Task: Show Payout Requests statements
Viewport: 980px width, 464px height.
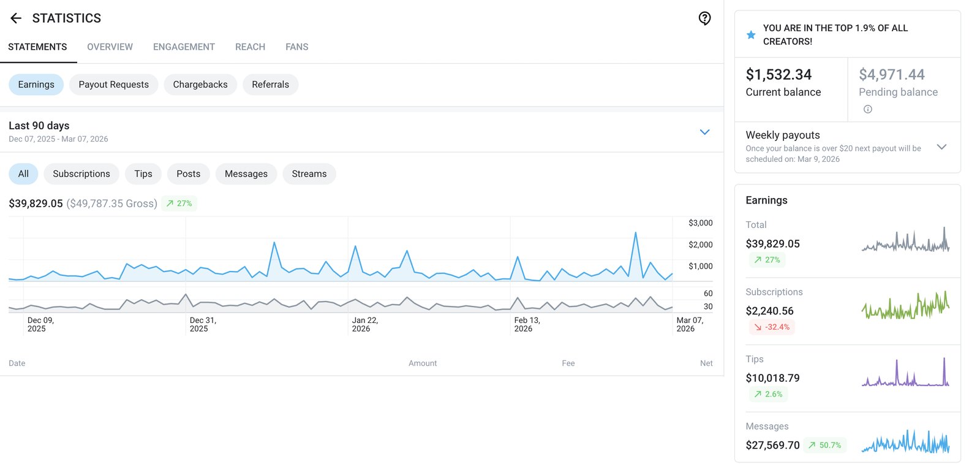Action: [114, 85]
